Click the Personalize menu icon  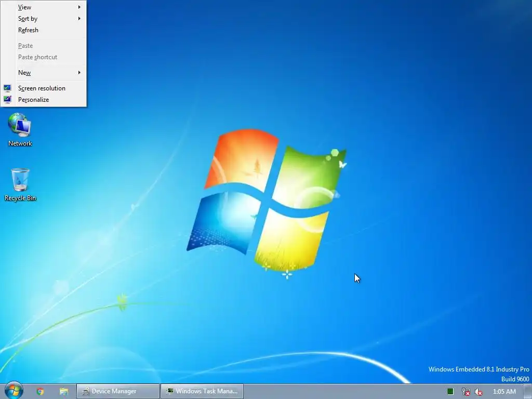pos(7,99)
